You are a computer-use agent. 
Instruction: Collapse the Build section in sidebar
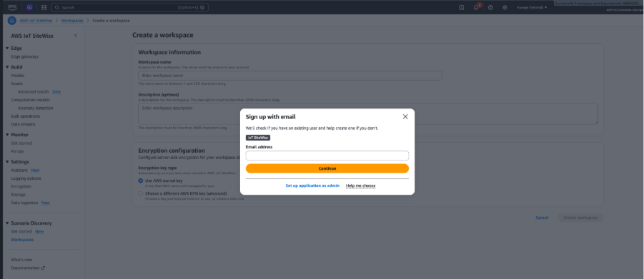click(x=7, y=67)
